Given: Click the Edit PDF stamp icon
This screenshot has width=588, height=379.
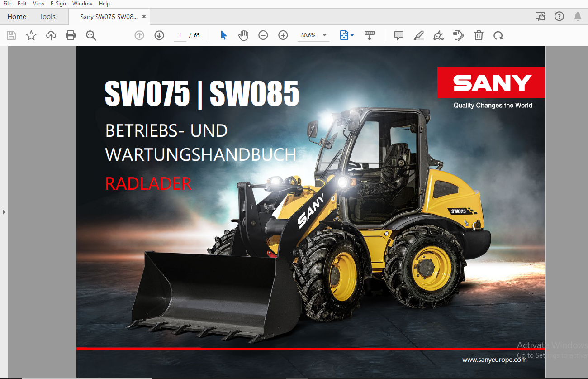Looking at the screenshot, I should pyautogui.click(x=459, y=35).
